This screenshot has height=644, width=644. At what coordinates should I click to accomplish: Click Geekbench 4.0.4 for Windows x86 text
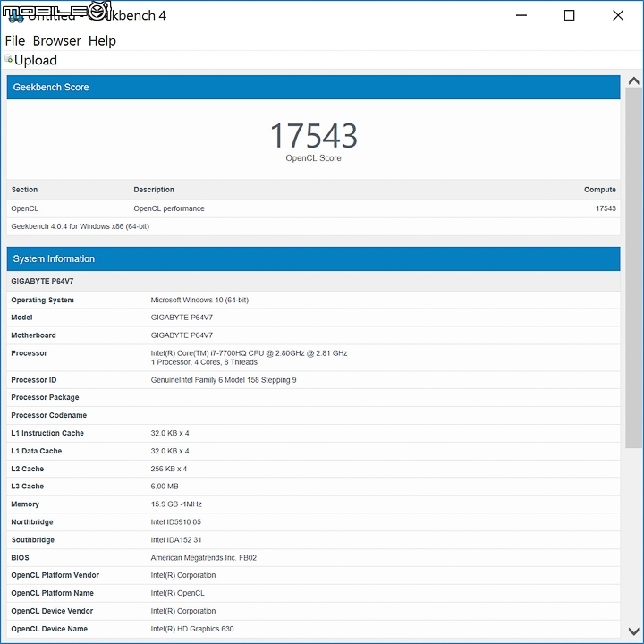(80, 226)
